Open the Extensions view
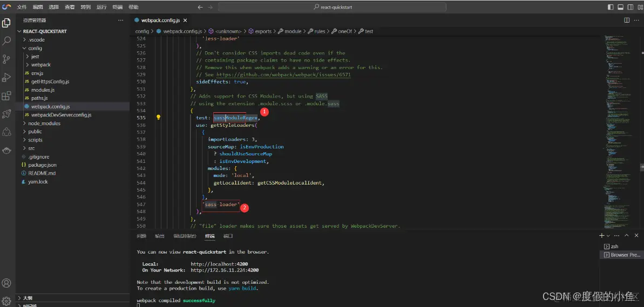Image resolution: width=644 pixels, height=307 pixels. (6, 96)
